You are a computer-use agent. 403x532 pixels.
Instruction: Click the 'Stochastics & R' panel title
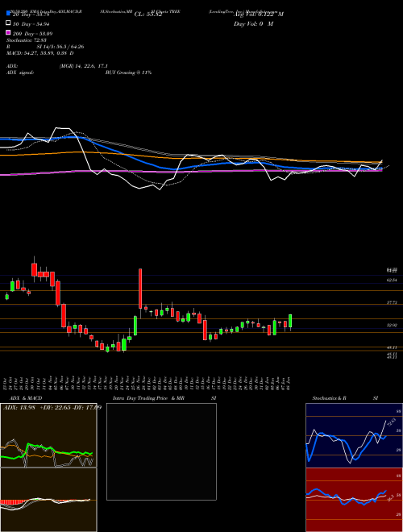(x=329, y=398)
